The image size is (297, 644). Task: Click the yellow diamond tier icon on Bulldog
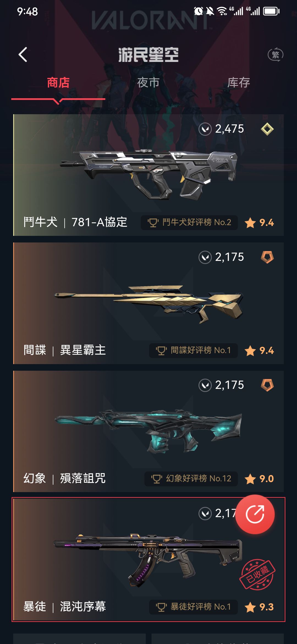tap(267, 129)
